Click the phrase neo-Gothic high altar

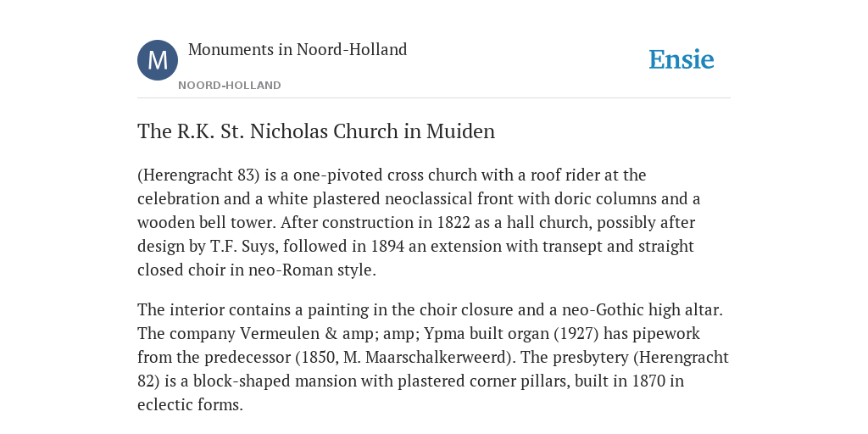(643, 309)
